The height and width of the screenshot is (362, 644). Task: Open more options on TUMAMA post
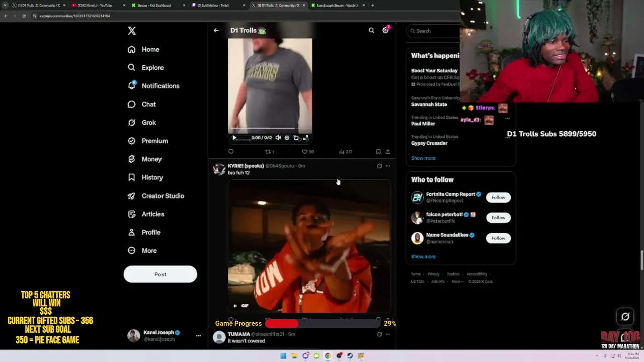(388, 334)
